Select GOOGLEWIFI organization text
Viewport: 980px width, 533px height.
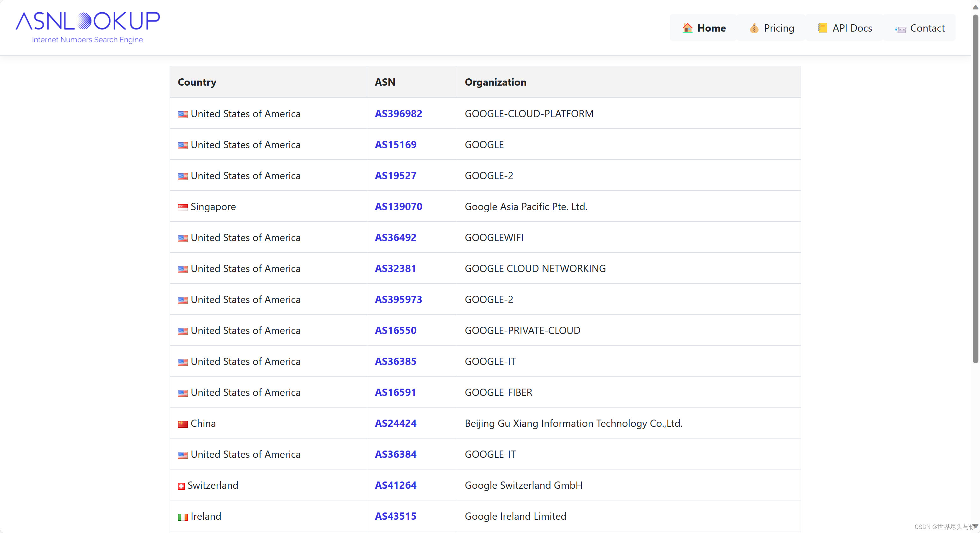(x=494, y=238)
